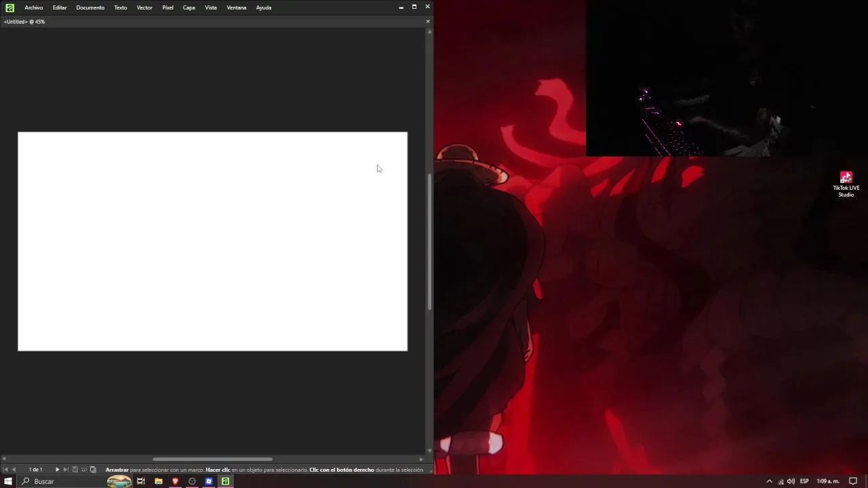Minimize the Affinity window

(x=401, y=7)
